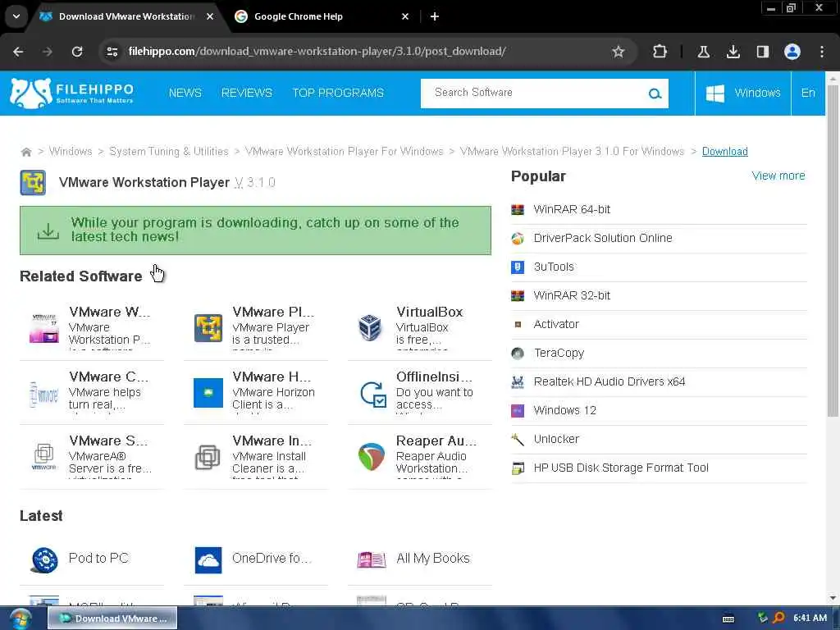The height and width of the screenshot is (630, 840).
Task: Click the View more link
Action: click(x=778, y=176)
